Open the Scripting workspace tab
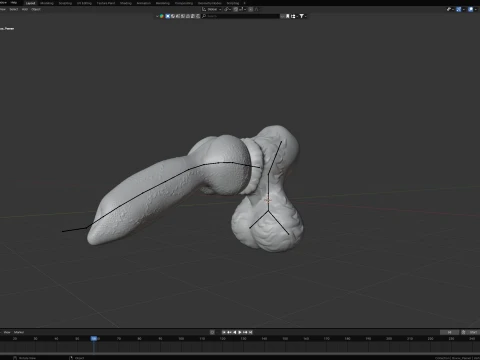 233,3
